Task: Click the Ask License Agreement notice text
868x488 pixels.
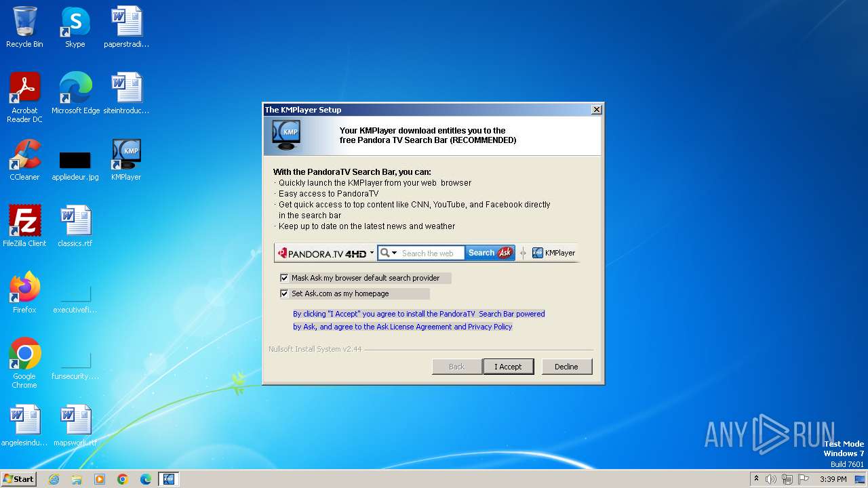Action: (x=418, y=320)
